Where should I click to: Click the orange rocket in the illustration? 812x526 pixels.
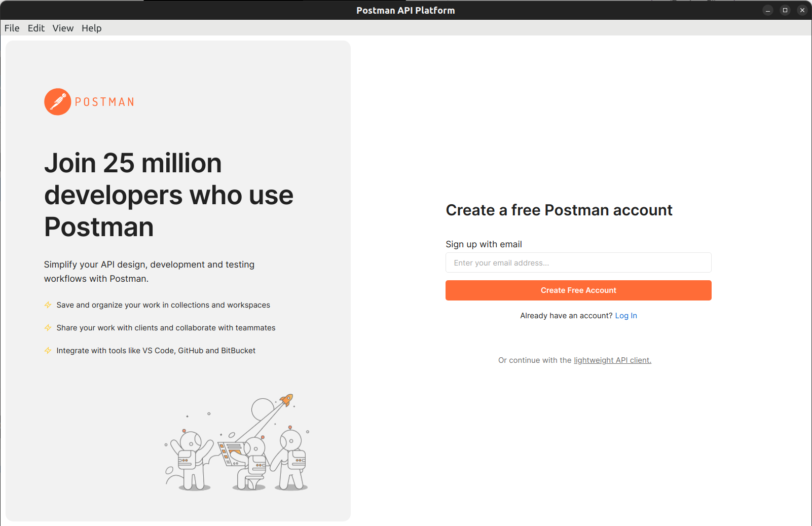click(x=287, y=400)
